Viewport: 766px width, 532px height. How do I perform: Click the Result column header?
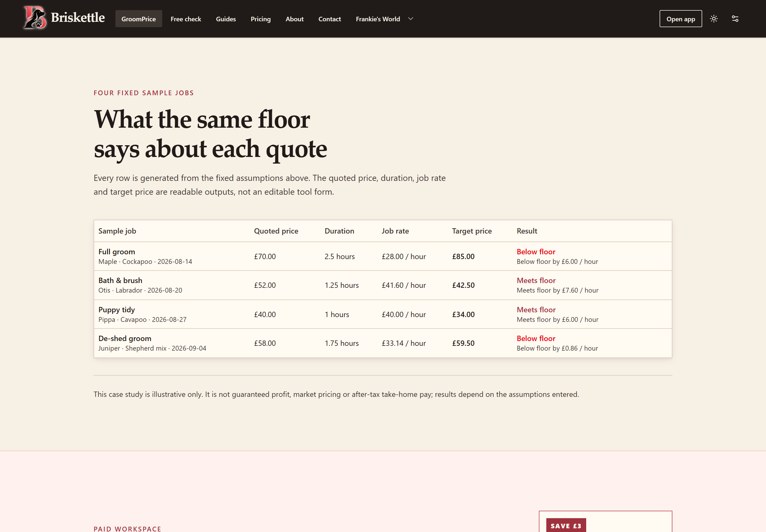(527, 231)
